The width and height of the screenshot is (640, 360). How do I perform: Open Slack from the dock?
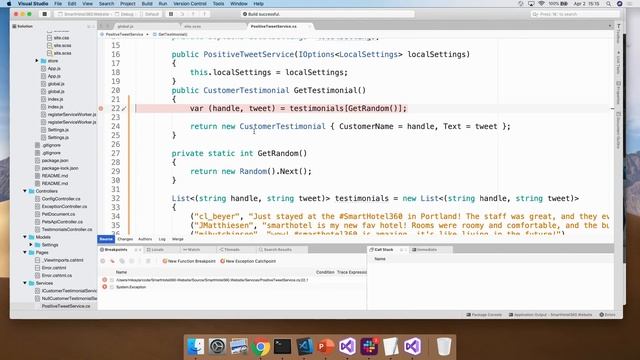click(x=369, y=347)
